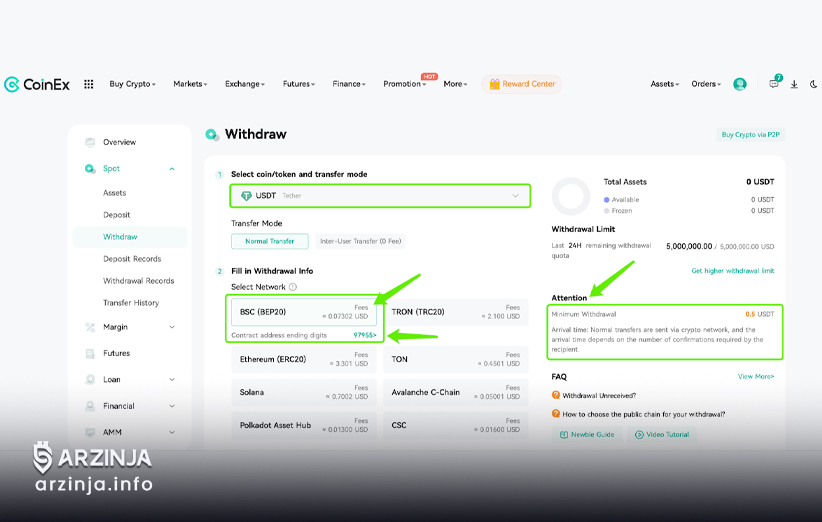
Task: Open the Finance menu
Action: 349,84
